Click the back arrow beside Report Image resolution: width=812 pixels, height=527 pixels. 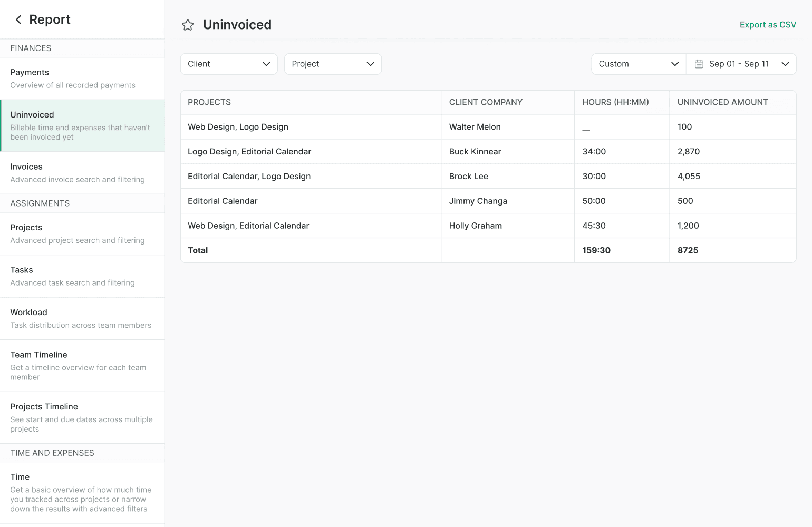18,19
